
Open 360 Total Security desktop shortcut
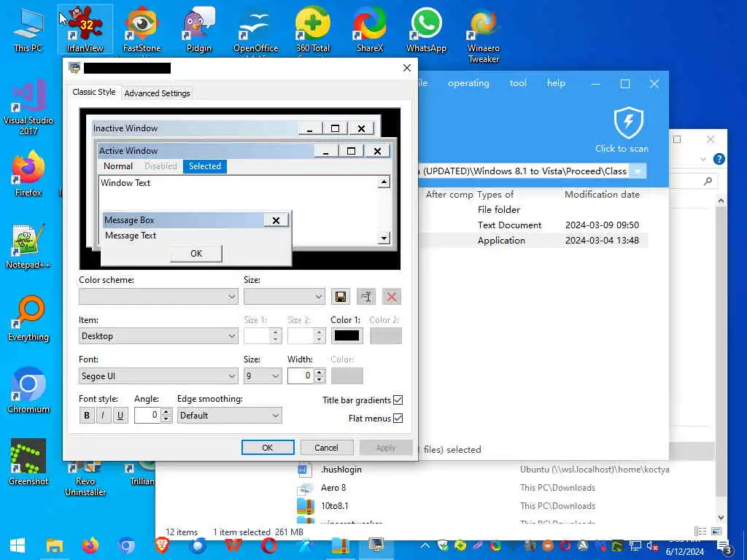(x=313, y=29)
